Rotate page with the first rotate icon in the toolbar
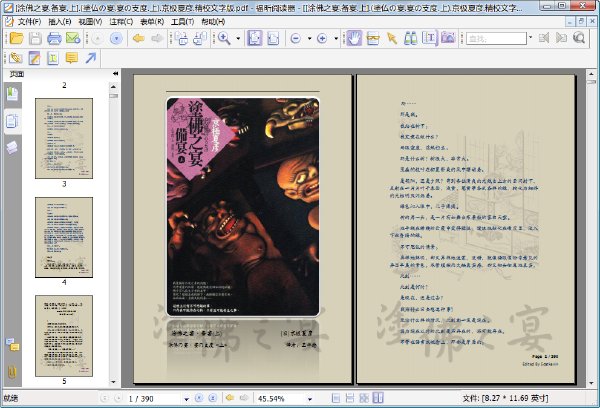This screenshot has width=600, height=408. pos(181,38)
